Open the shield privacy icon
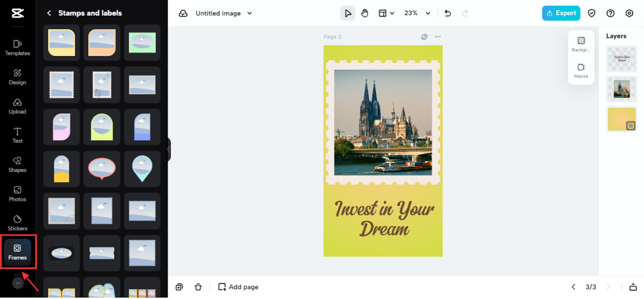 pos(592,14)
